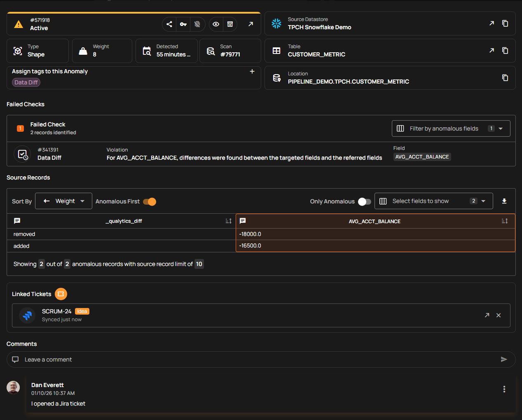Click the archive icon beside the eye icon

point(230,24)
